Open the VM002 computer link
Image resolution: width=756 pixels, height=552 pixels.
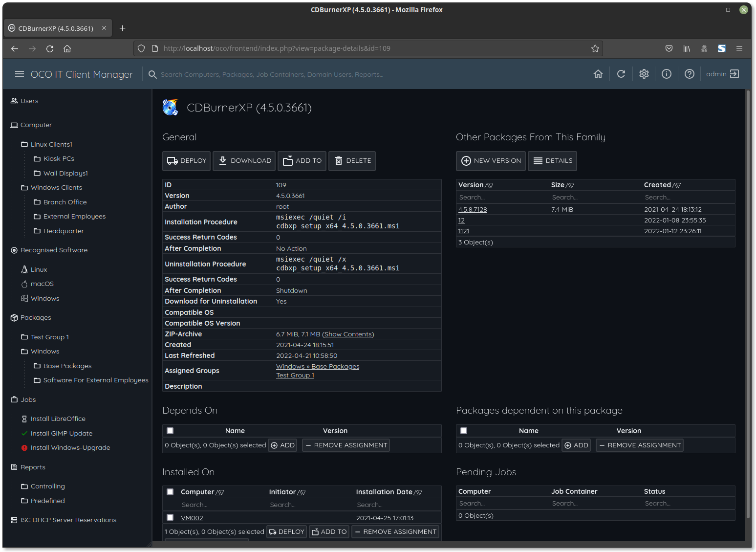tap(192, 518)
